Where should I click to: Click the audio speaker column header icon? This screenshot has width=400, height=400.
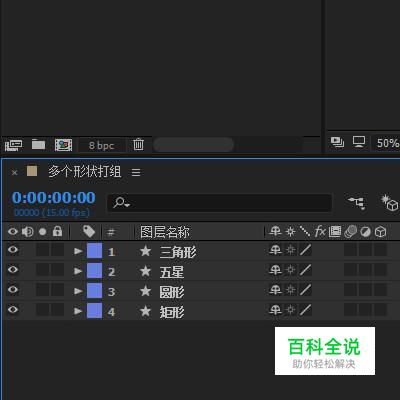pyautogui.click(x=28, y=231)
